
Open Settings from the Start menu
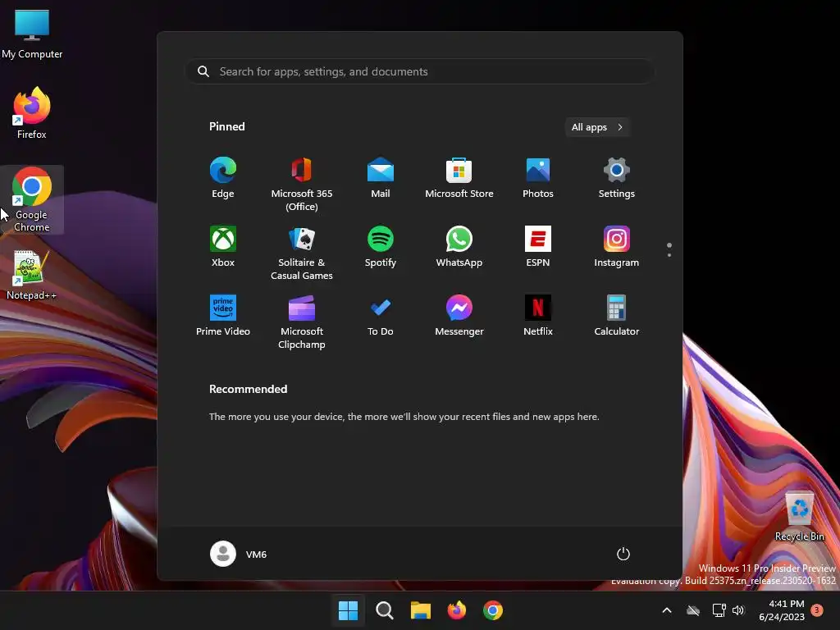617,178
